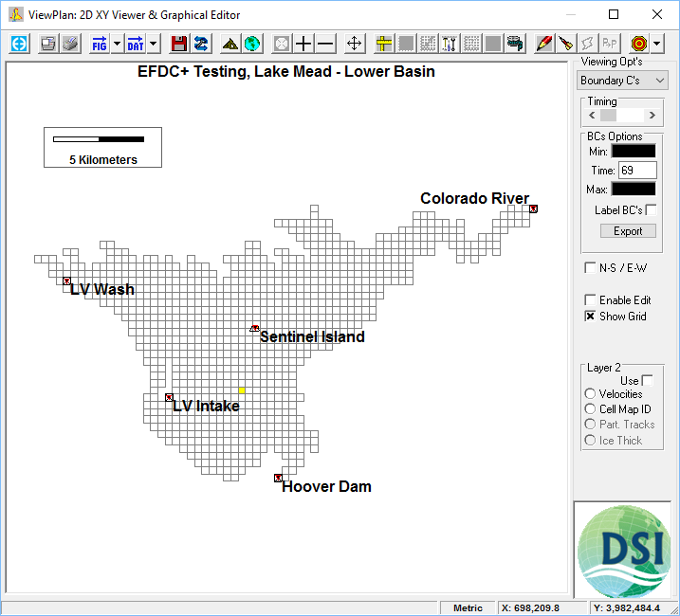Click the Time input field
680x616 pixels.
pos(637,171)
